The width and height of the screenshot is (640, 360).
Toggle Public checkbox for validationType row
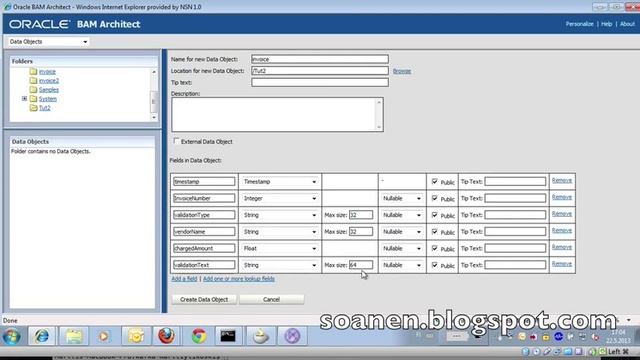[435, 215]
